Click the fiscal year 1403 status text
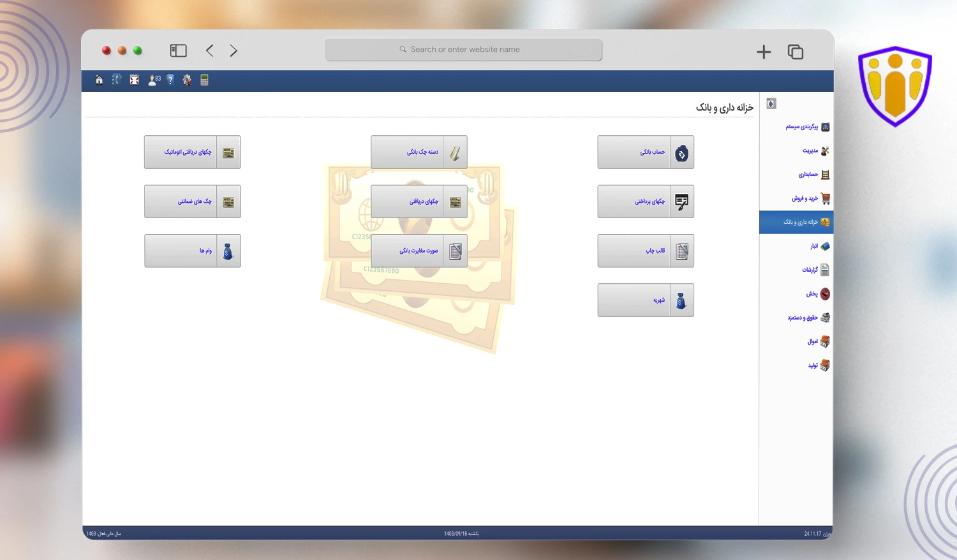Image resolution: width=957 pixels, height=560 pixels. tap(104, 534)
